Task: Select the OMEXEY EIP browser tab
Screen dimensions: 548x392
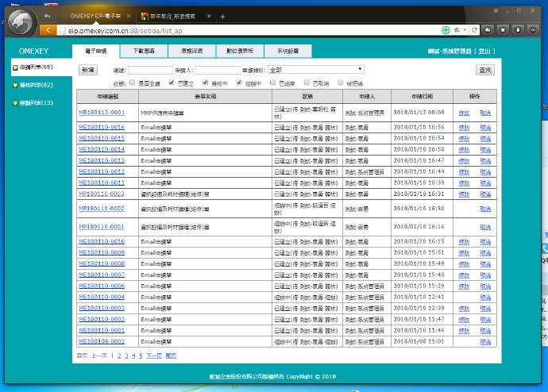Action: (95, 16)
